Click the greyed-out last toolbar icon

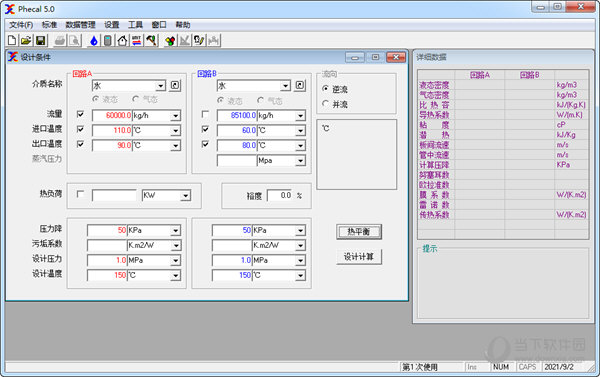point(214,40)
